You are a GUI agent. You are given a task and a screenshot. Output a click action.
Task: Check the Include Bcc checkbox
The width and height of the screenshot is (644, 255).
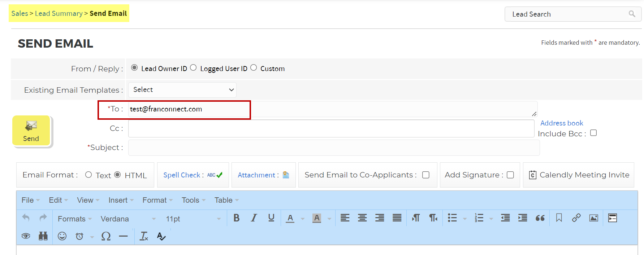[593, 133]
